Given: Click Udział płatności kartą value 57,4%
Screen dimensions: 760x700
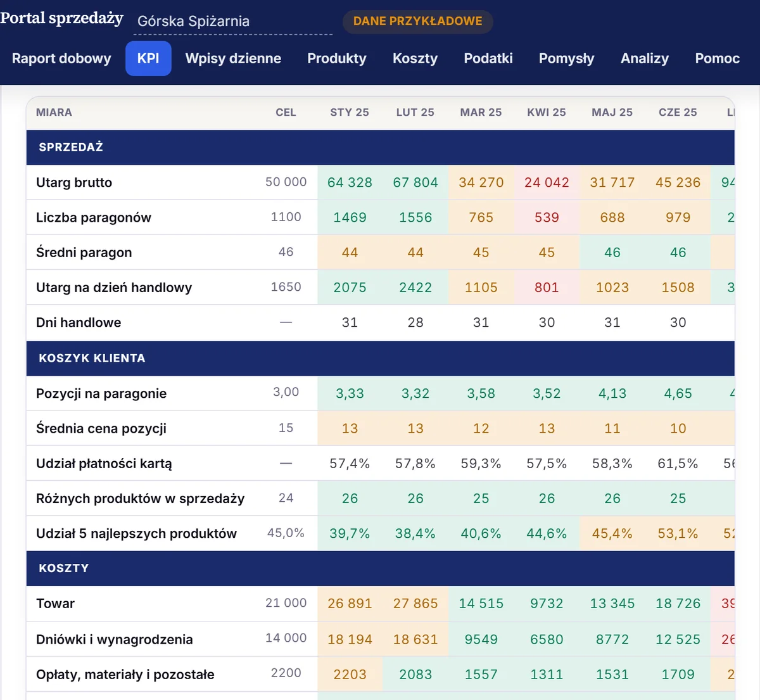Looking at the screenshot, I should click(x=350, y=464).
